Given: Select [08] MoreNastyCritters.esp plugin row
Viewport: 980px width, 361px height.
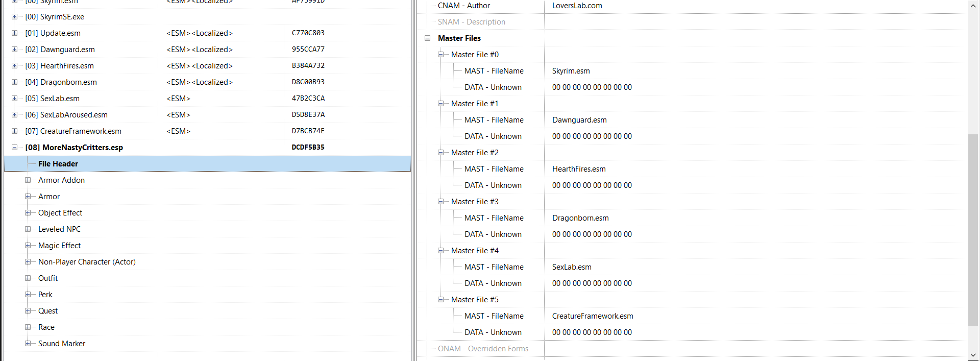Looking at the screenshot, I should (x=207, y=148).
